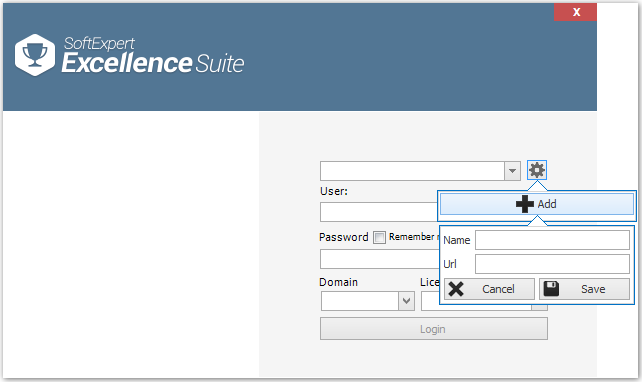Click the User text field
This screenshot has width=642, height=382.
379,212
